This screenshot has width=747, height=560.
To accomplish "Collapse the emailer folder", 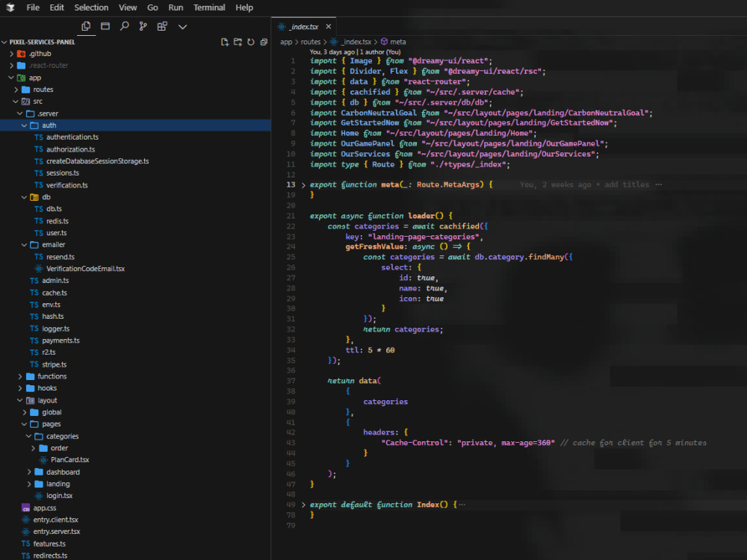I will [x=25, y=245].
